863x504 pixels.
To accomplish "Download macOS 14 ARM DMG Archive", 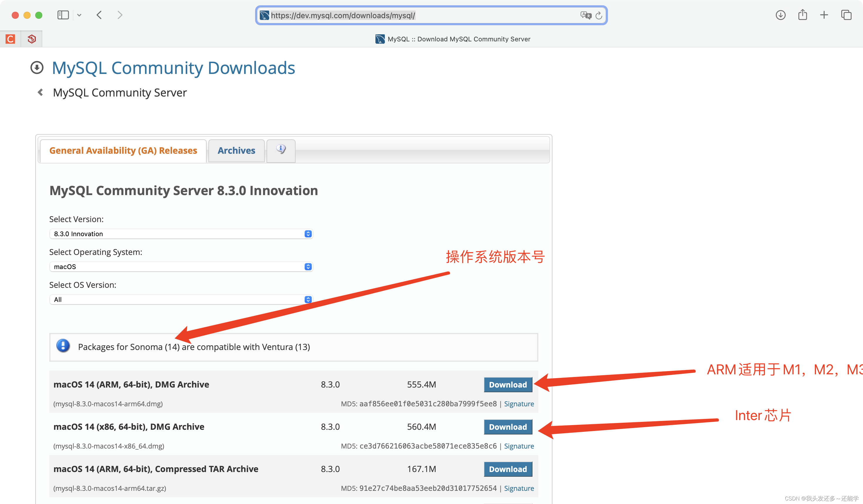I will click(x=508, y=385).
